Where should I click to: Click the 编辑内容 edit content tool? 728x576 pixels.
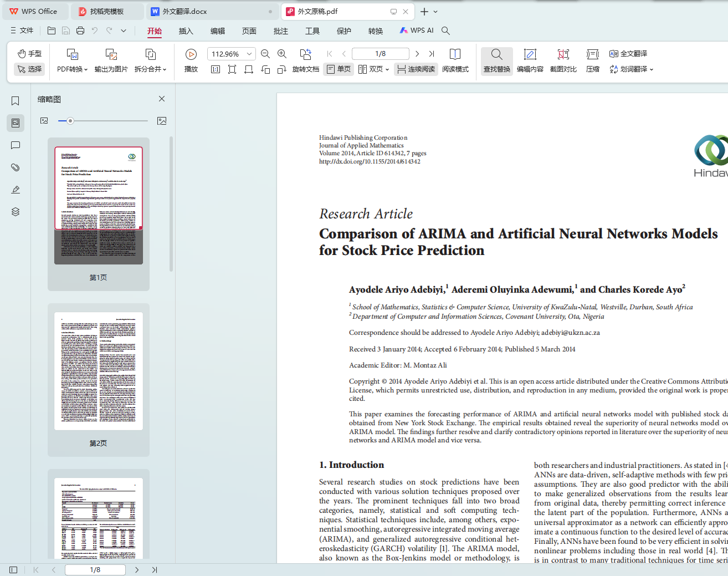(530, 60)
